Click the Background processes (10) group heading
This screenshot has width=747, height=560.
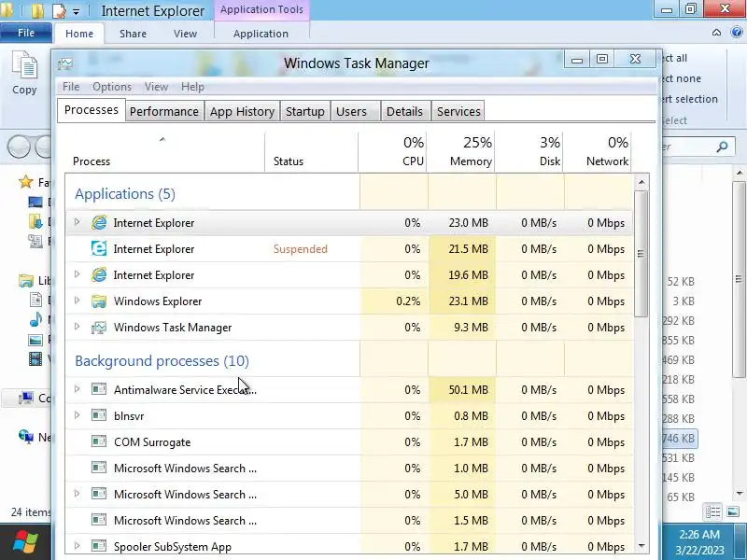tap(162, 361)
